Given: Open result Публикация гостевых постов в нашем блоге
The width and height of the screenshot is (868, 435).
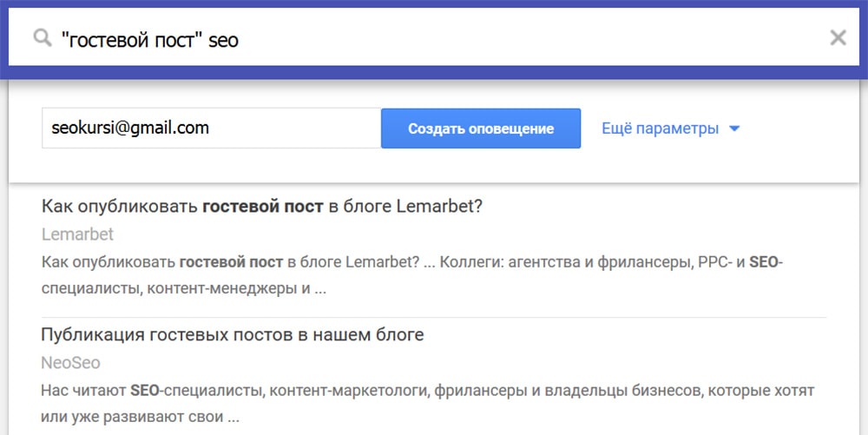Looking at the screenshot, I should point(232,334).
